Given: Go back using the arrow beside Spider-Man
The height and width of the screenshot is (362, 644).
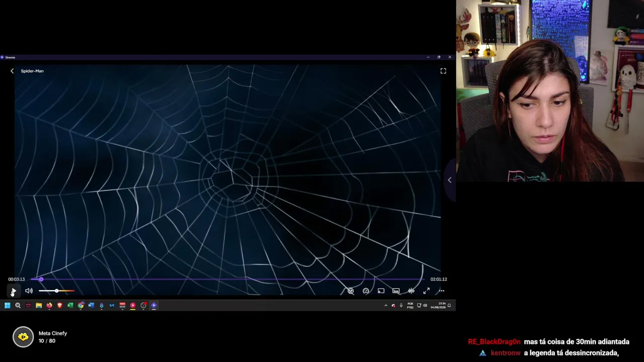Looking at the screenshot, I should 12,71.
